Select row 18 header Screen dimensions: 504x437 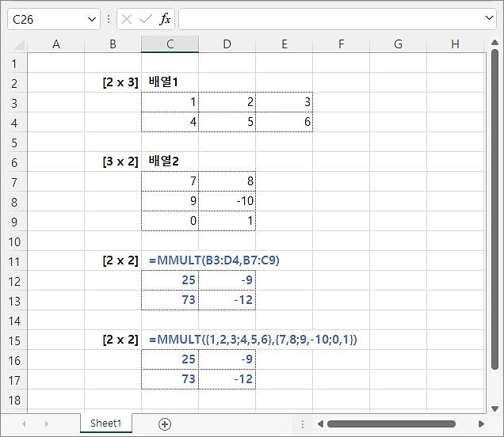[x=14, y=400]
